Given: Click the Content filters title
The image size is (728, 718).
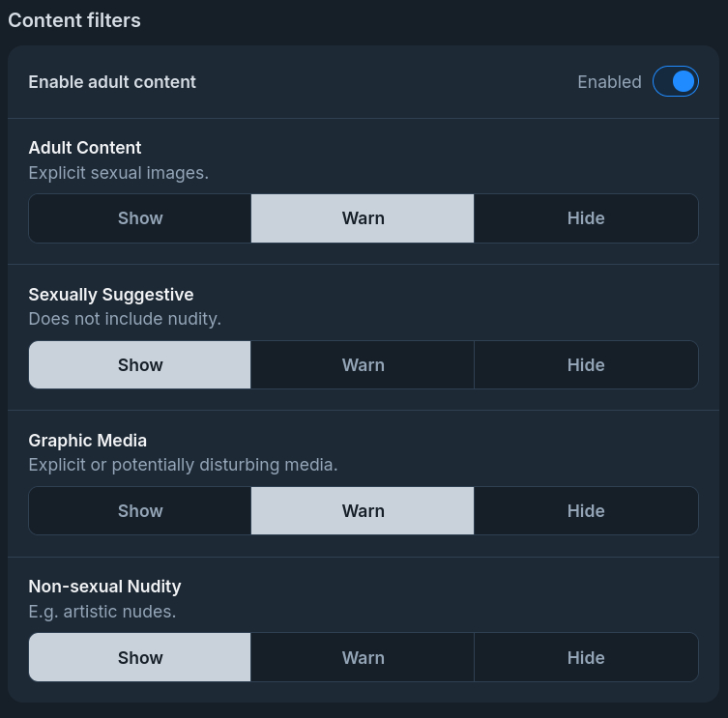Looking at the screenshot, I should [74, 20].
